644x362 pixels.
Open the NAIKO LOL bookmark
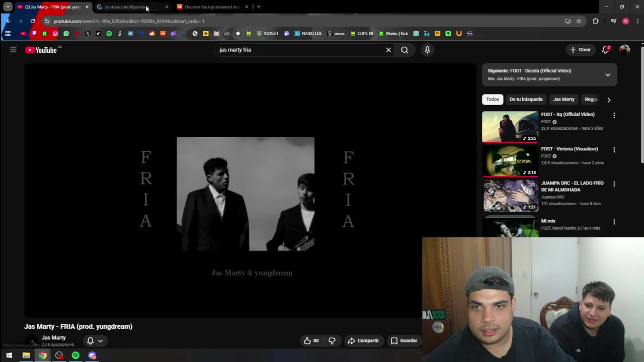[308, 34]
